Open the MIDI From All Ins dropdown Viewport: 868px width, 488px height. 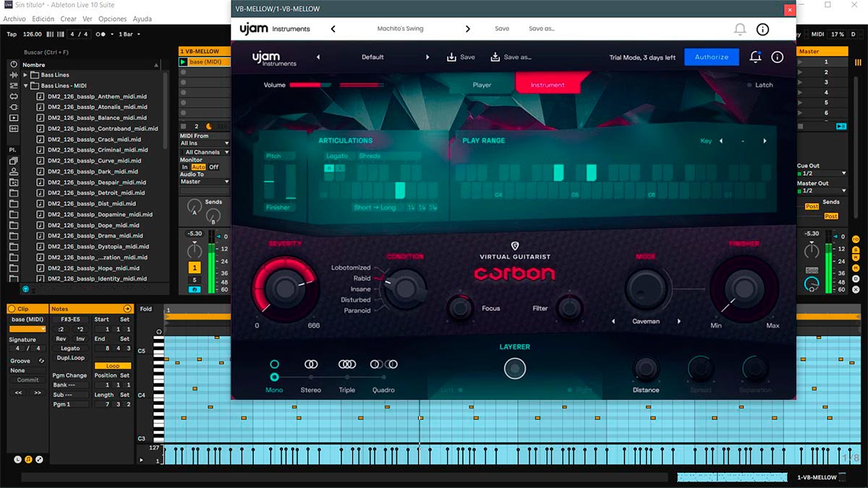click(x=205, y=143)
